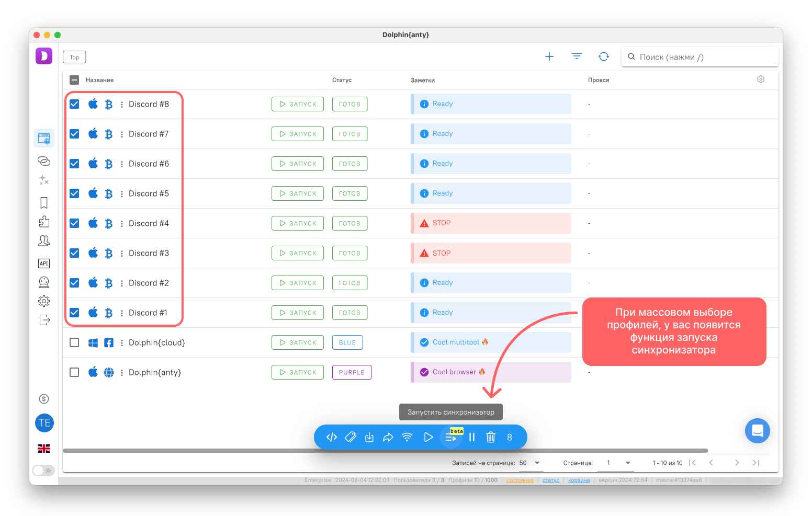Launch the Discord #5 profile
The height and width of the screenshot is (516, 812).
(x=298, y=193)
